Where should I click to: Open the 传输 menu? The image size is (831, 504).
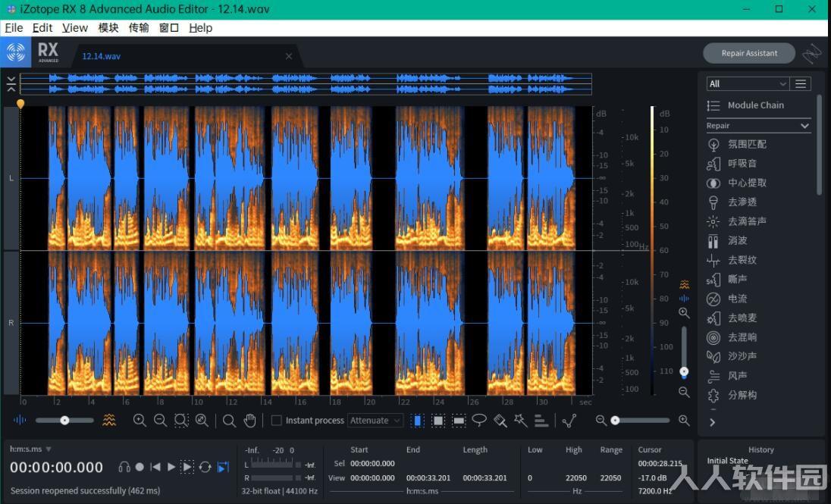pos(139,27)
